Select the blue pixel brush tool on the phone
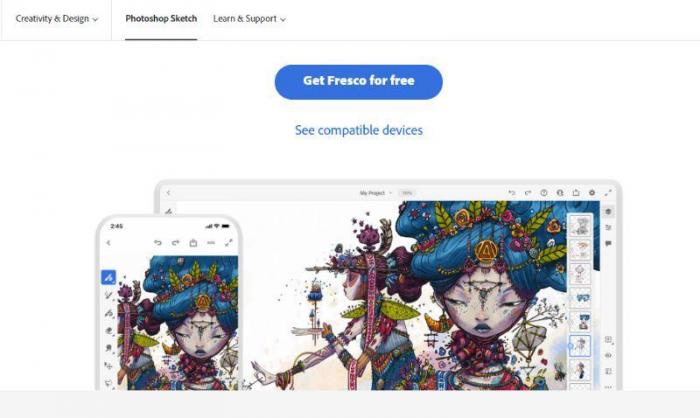Image resolution: width=700 pixels, height=418 pixels. (108, 277)
